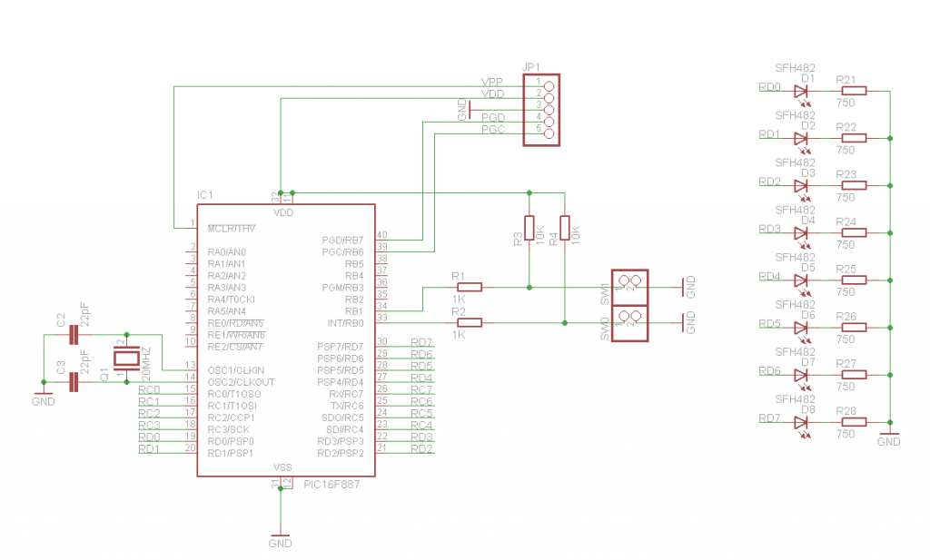Select switch SW1 symbol
The width and height of the screenshot is (930, 560).
tap(630, 288)
